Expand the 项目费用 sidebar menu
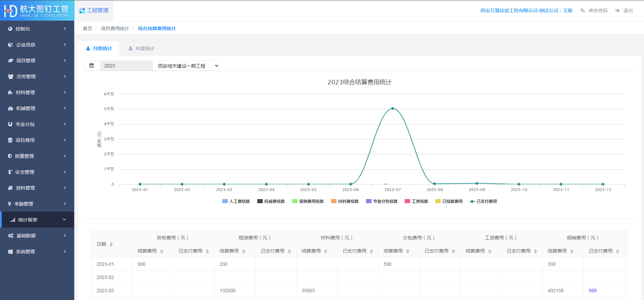644x300 pixels. 37,140
